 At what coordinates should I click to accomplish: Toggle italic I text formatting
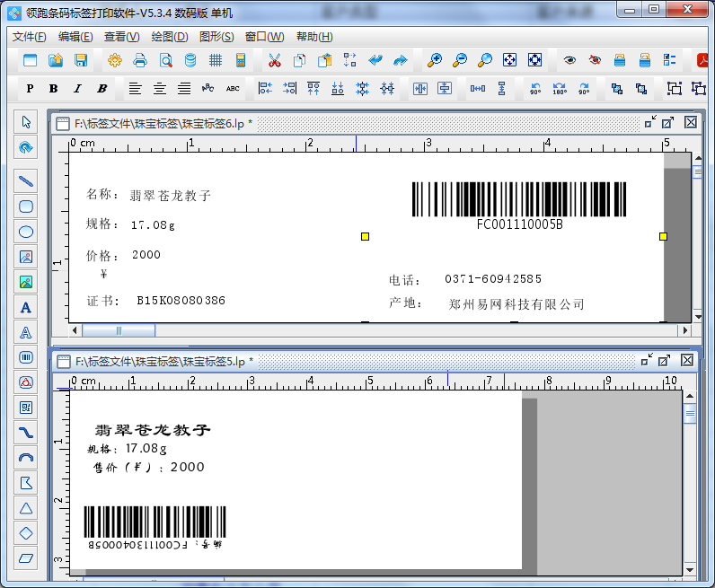tap(77, 89)
